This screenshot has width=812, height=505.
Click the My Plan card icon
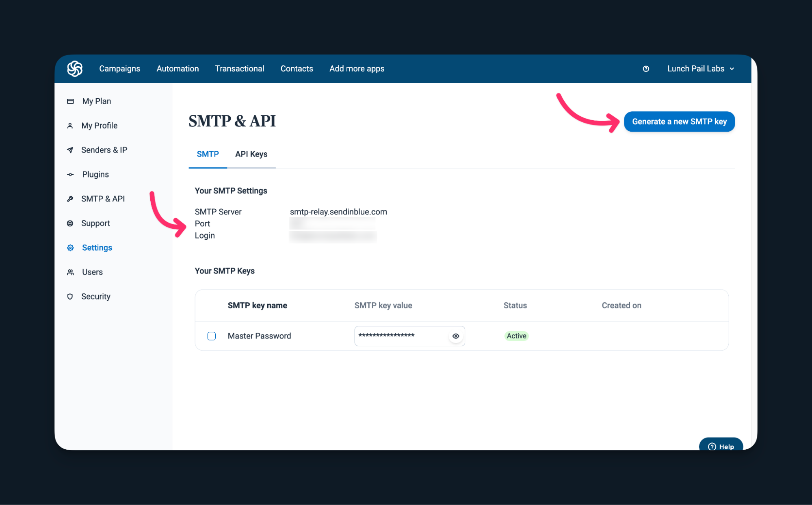70,101
